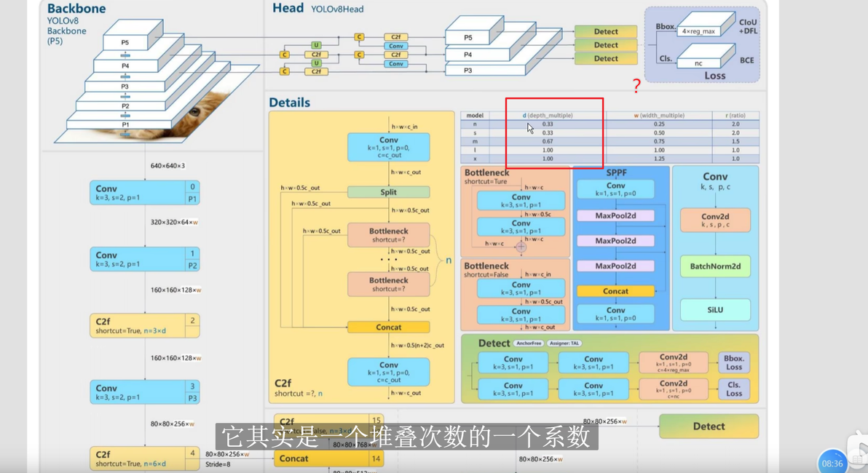
Task: Click the 0.67 depth value cell
Action: coord(548,142)
